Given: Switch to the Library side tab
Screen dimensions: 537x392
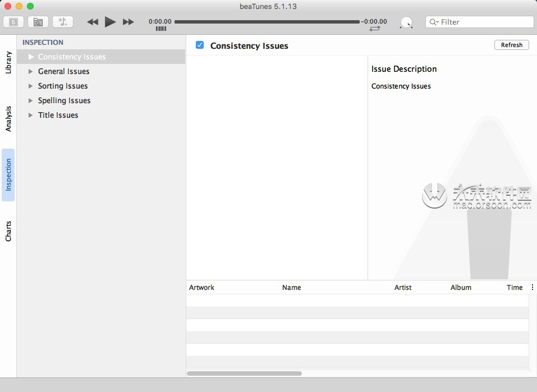Looking at the screenshot, I should tap(8, 63).
